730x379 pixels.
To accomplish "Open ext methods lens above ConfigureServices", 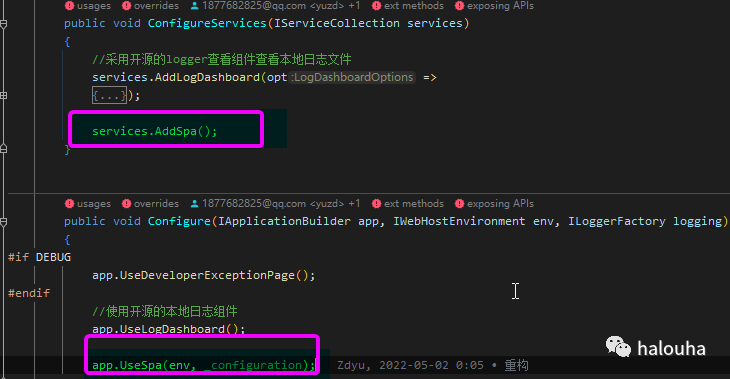I will click(408, 6).
